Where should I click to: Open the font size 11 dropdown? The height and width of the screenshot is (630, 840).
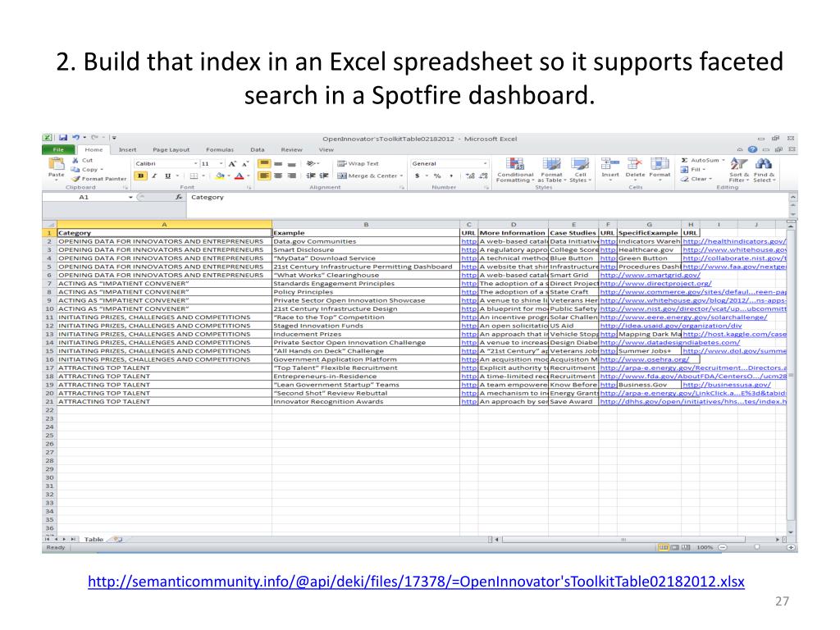point(221,163)
